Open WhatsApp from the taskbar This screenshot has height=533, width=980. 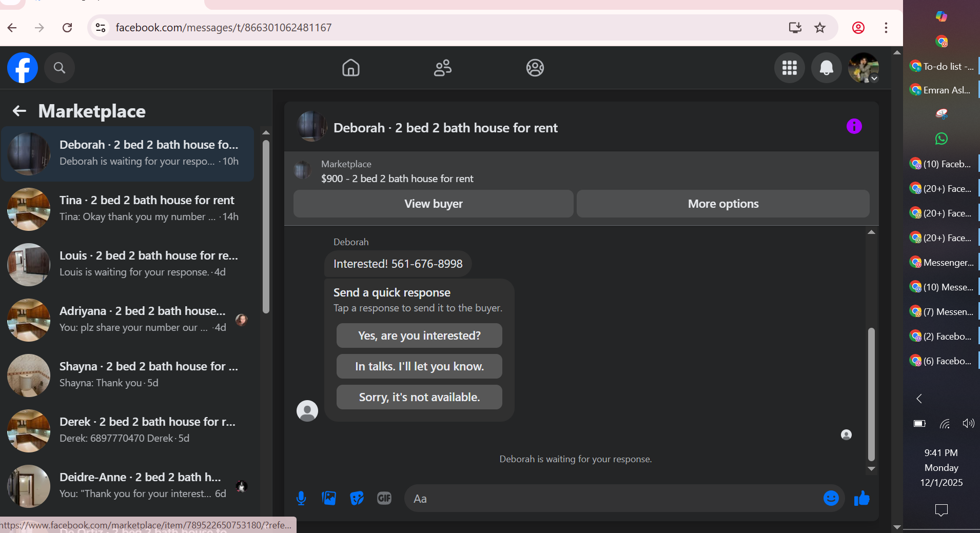(x=942, y=139)
